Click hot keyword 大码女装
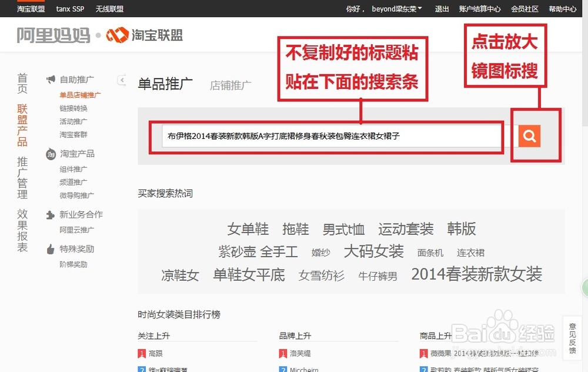Image resolution: width=588 pixels, height=372 pixels. (x=373, y=251)
